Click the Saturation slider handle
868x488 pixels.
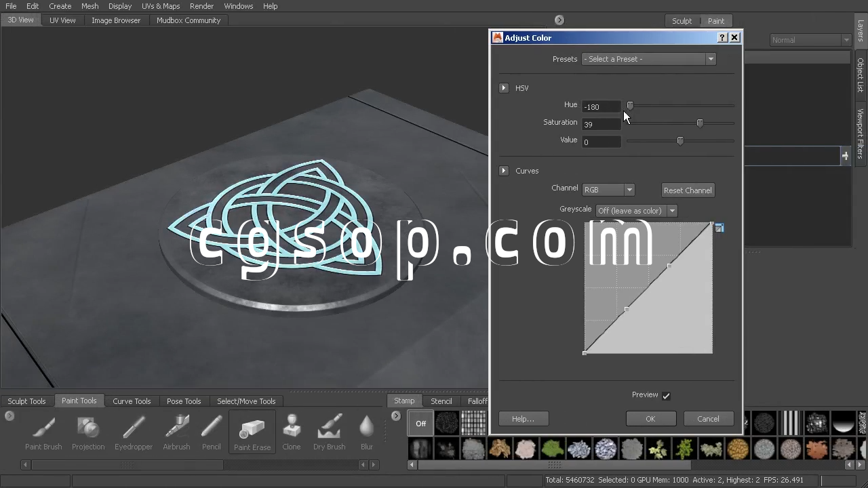700,123
